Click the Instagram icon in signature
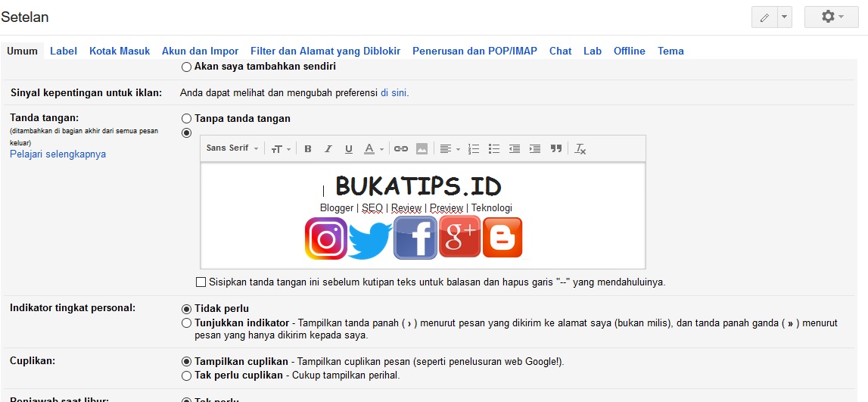This screenshot has height=402, width=868. (x=326, y=238)
